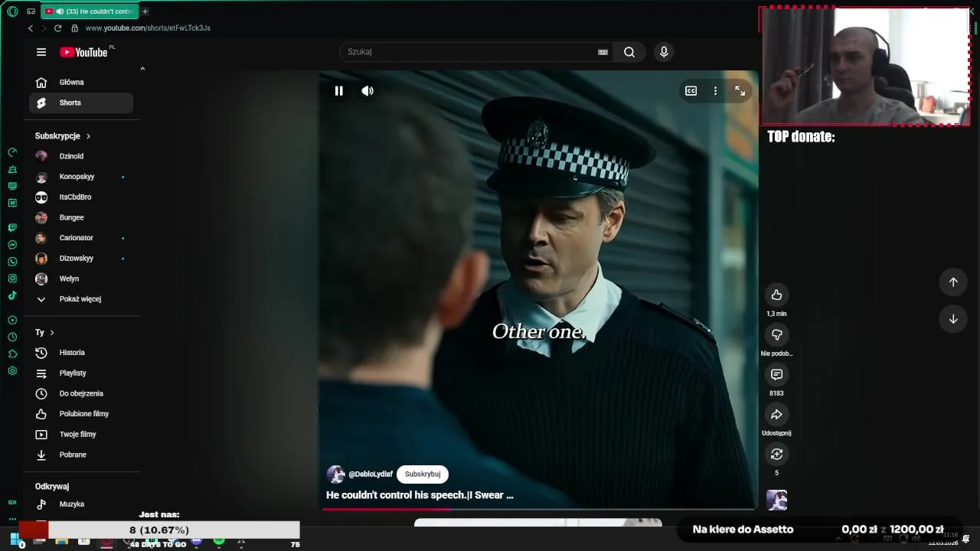
Task: Click the Szukaj search field
Action: (x=467, y=52)
